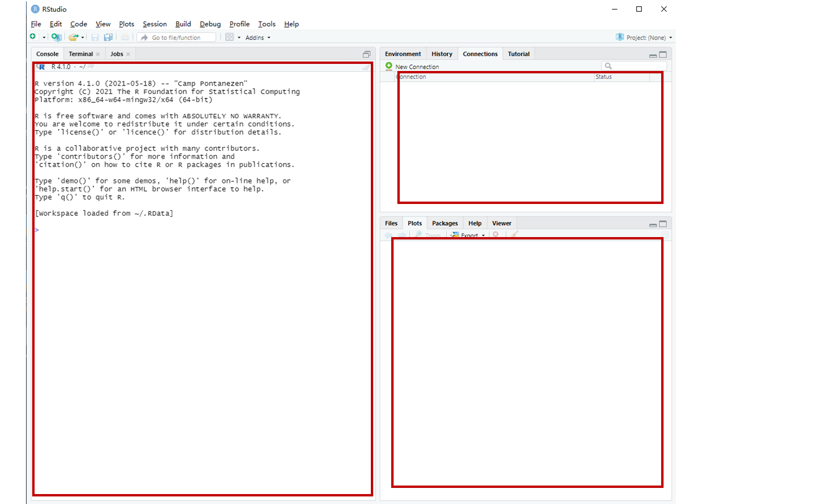Open the Profile menu
This screenshot has width=817, height=504.
(x=240, y=24)
